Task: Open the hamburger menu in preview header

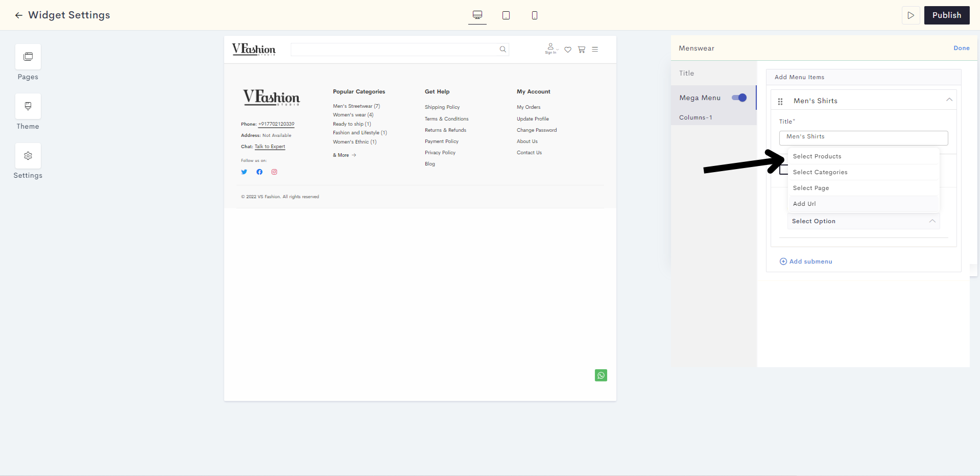Action: point(595,50)
